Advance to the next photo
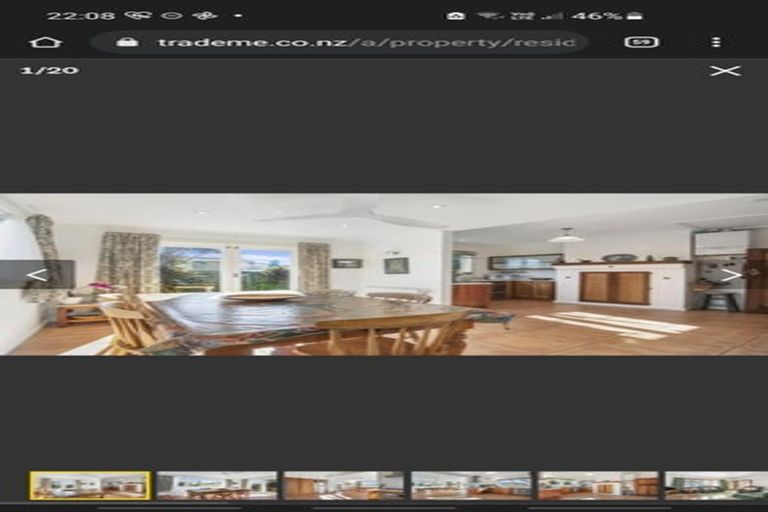The image size is (768, 512). pyautogui.click(x=732, y=275)
